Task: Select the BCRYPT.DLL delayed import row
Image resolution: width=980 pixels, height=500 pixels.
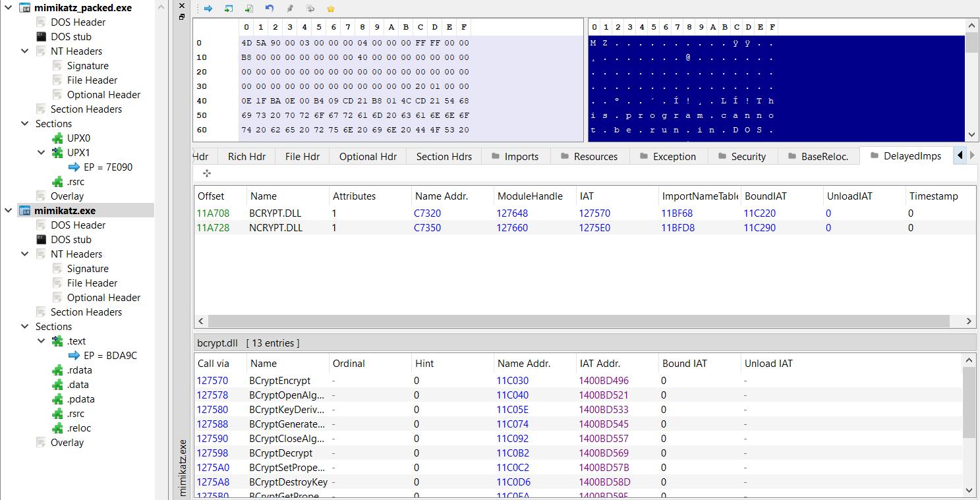Action: pyautogui.click(x=585, y=213)
